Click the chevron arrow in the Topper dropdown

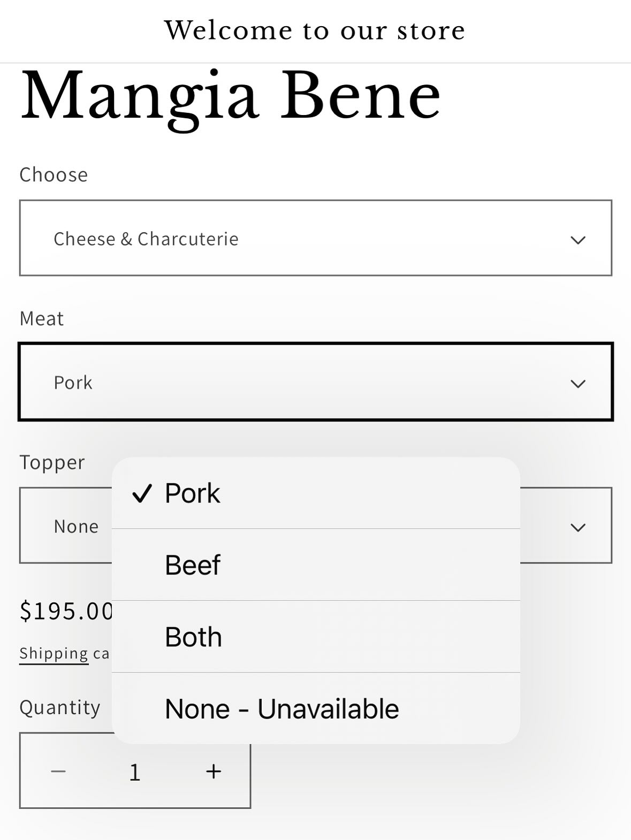[x=577, y=528]
